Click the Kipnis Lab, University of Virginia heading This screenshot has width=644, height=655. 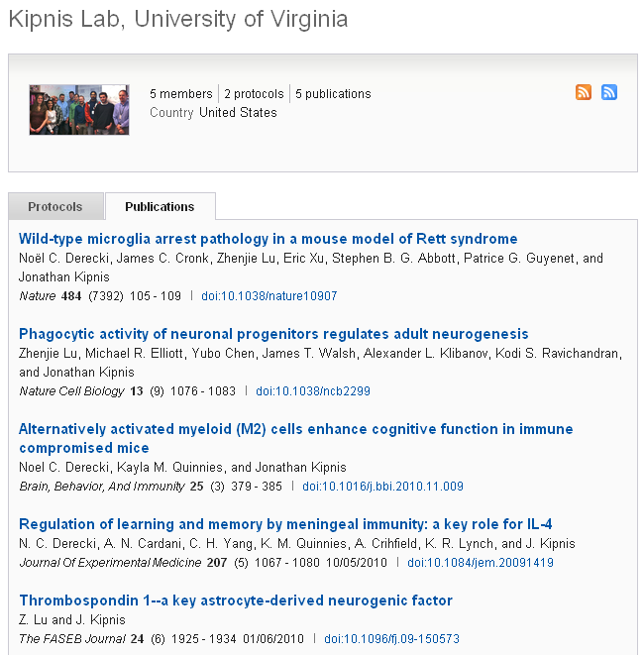click(178, 20)
